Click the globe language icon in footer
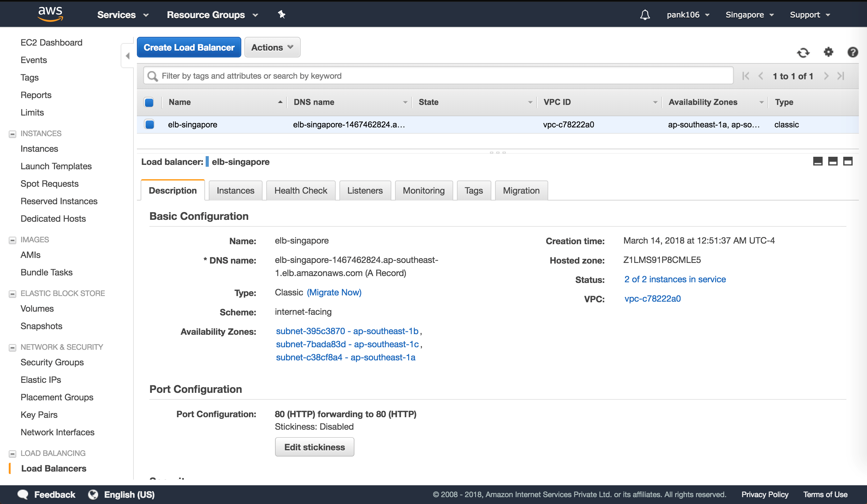 [93, 494]
